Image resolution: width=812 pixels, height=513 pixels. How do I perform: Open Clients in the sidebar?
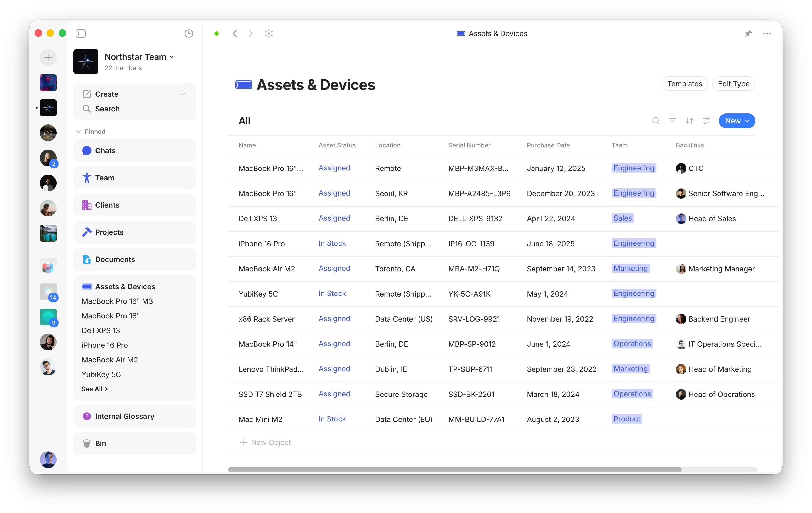coord(134,205)
